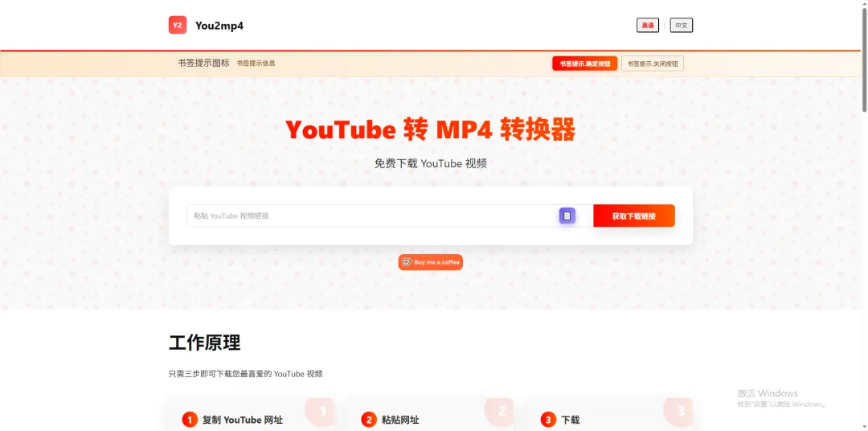Select step 2 粘贴网址 card
This screenshot has height=431, width=868.
431,414
